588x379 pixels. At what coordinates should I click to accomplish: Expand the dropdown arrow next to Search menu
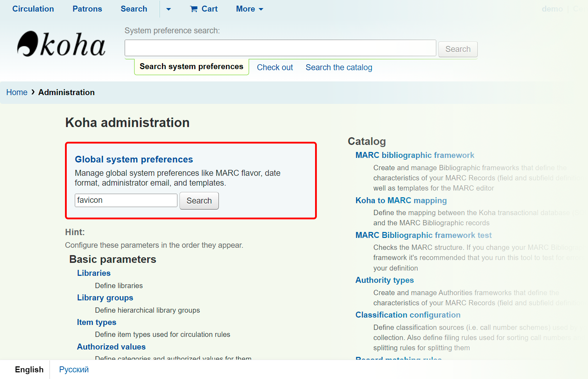[169, 9]
